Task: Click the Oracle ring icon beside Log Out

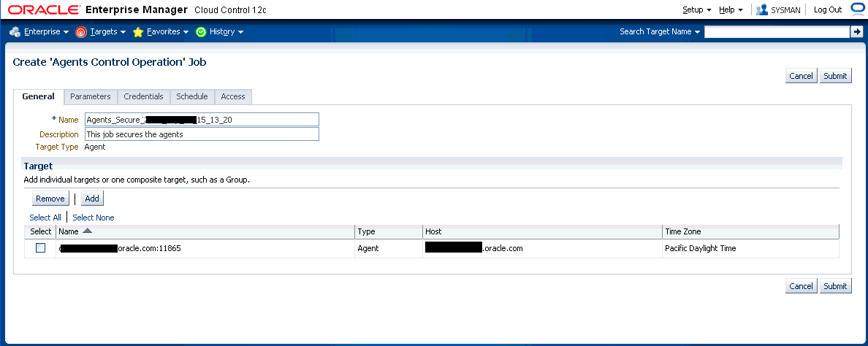Action: click(x=857, y=9)
